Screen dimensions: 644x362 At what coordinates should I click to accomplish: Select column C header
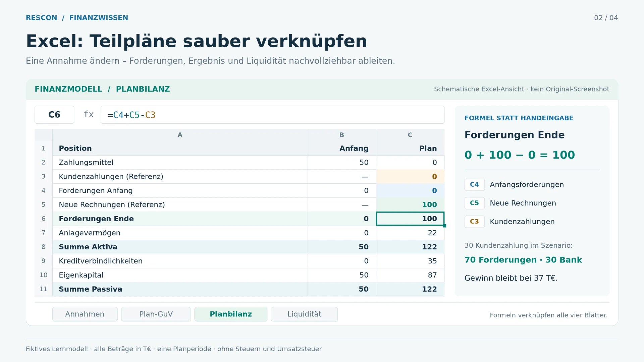410,135
